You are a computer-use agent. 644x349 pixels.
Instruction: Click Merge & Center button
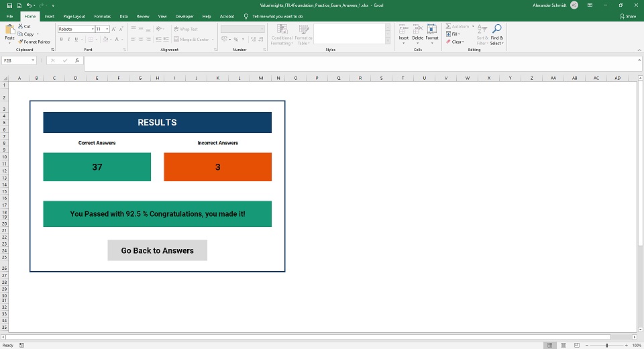click(191, 40)
